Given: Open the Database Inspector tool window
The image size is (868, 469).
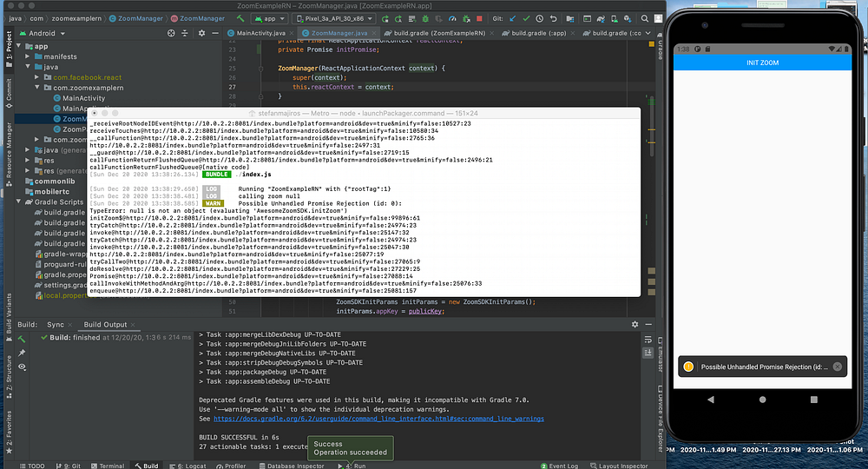Looking at the screenshot, I should 292,466.
